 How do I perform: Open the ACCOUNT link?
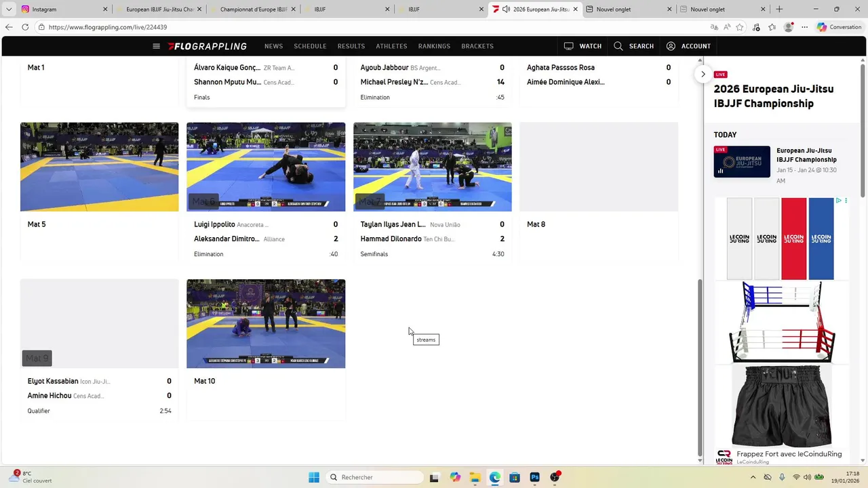[x=688, y=46]
